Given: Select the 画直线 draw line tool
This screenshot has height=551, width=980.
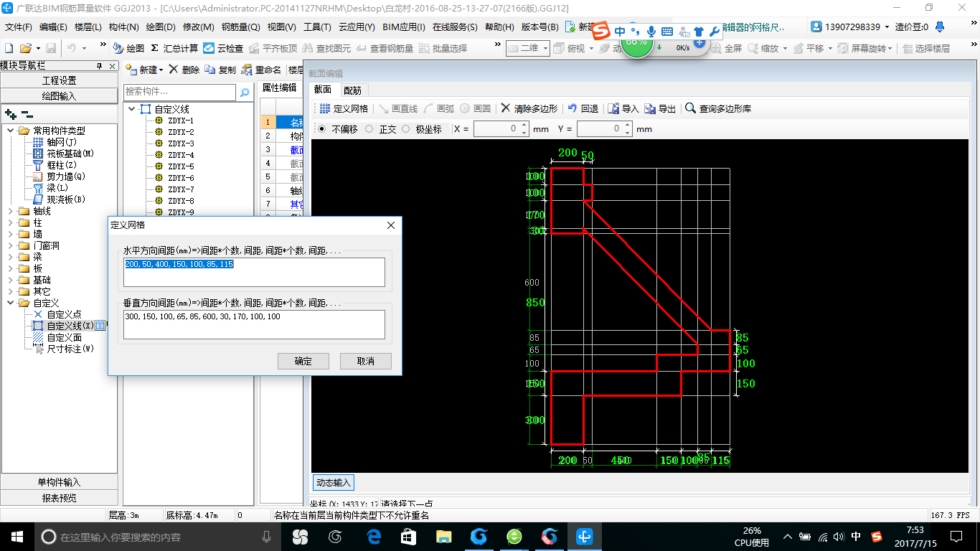Looking at the screenshot, I should (398, 108).
